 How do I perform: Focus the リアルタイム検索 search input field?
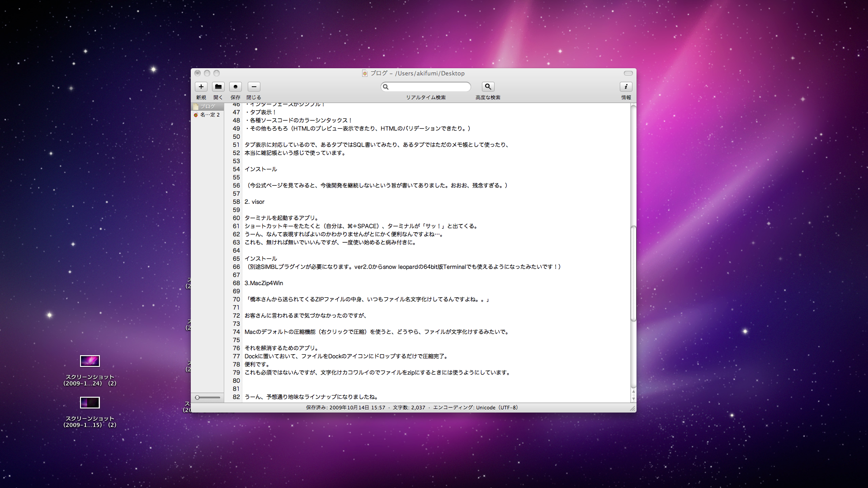(429, 87)
